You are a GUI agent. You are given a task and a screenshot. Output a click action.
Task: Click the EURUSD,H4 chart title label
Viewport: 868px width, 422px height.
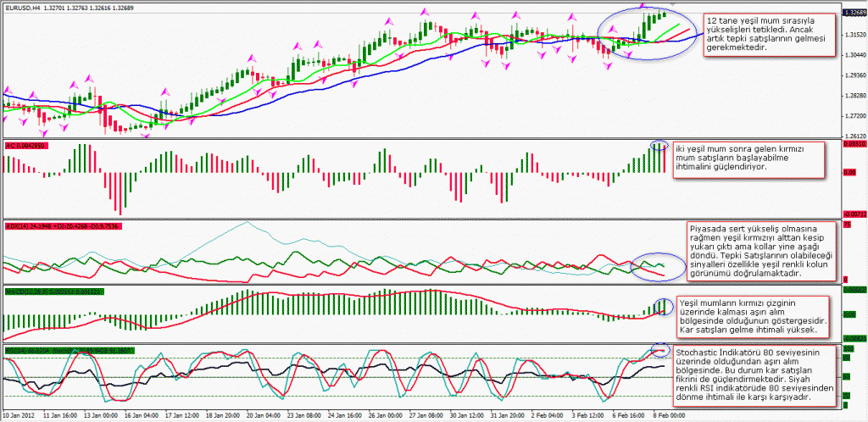[x=24, y=7]
